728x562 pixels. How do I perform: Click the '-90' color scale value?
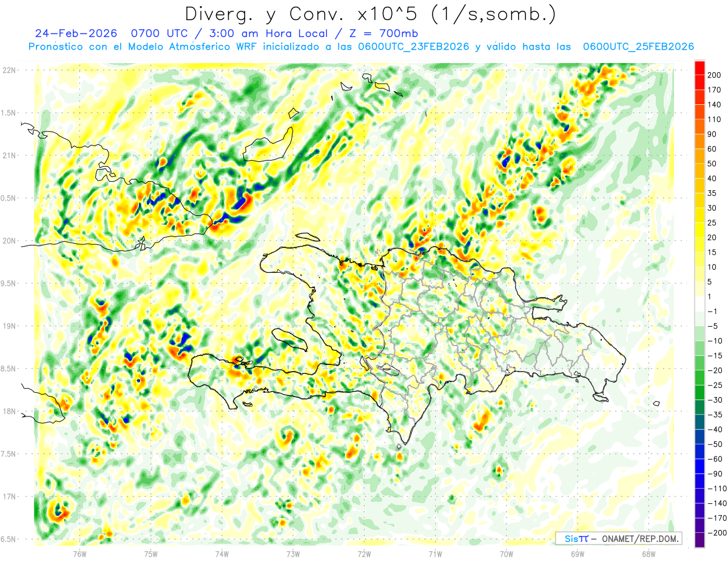click(715, 474)
